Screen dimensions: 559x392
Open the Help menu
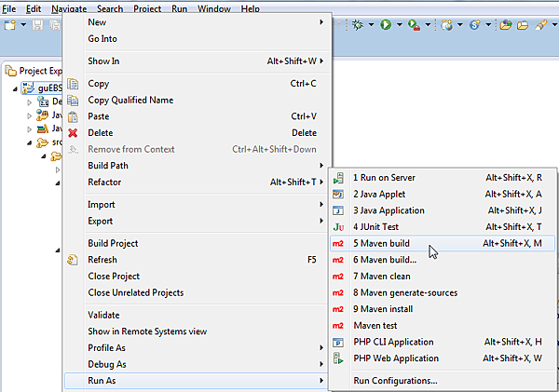(x=251, y=9)
